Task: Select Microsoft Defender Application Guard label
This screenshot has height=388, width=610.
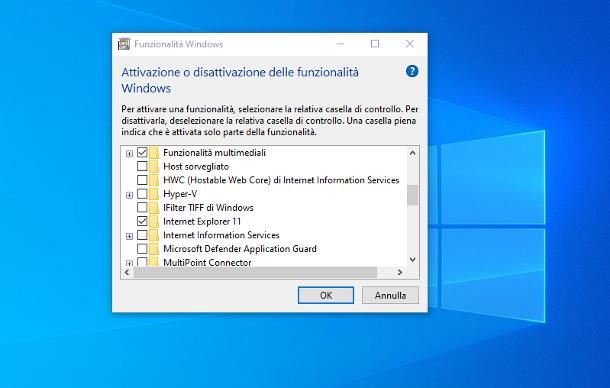Action: point(240,249)
